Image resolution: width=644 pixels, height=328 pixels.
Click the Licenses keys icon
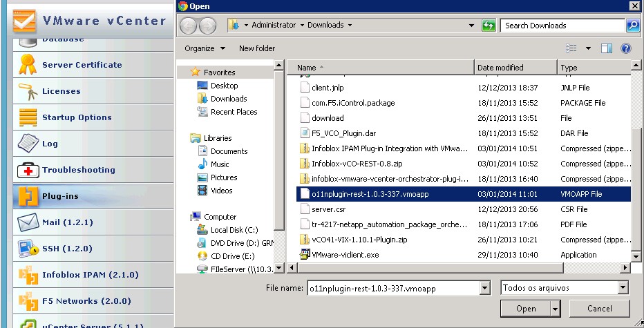coord(27,91)
